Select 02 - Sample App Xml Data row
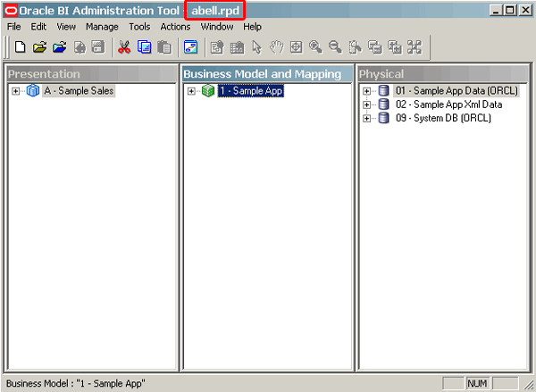Image resolution: width=536 pixels, height=392 pixels. point(448,104)
